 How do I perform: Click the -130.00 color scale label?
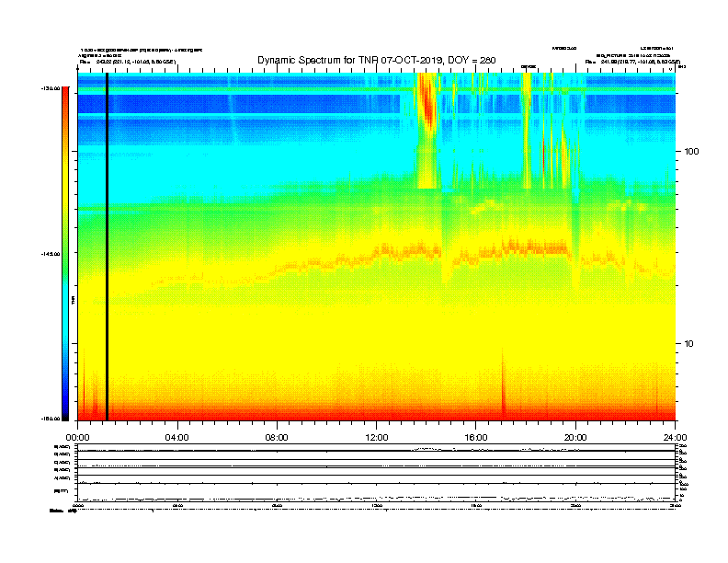51,88
